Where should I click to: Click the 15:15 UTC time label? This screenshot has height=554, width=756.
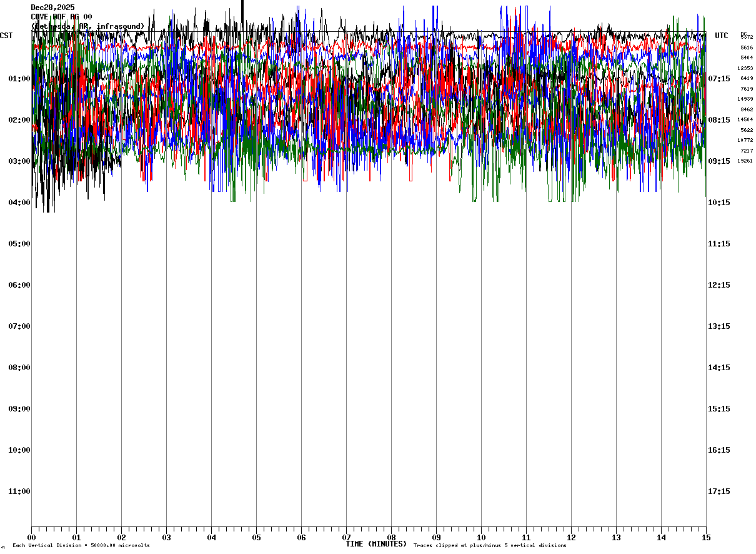(x=719, y=409)
